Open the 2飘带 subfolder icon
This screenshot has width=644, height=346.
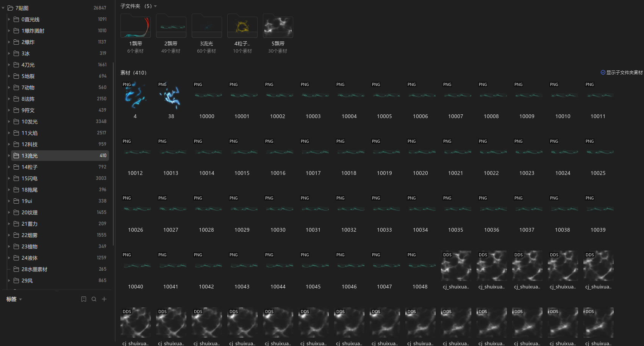(x=171, y=26)
